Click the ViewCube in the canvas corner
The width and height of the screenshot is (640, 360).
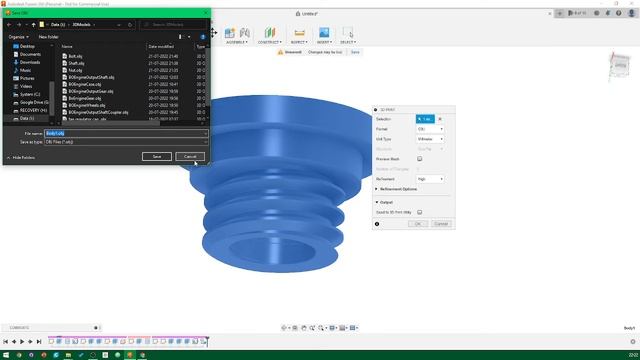click(x=619, y=65)
